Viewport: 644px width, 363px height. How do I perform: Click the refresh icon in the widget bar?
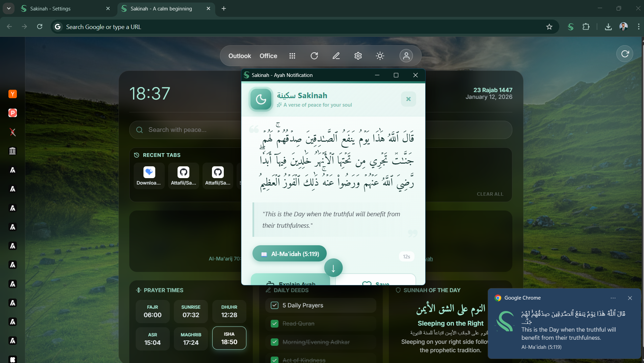314,56
